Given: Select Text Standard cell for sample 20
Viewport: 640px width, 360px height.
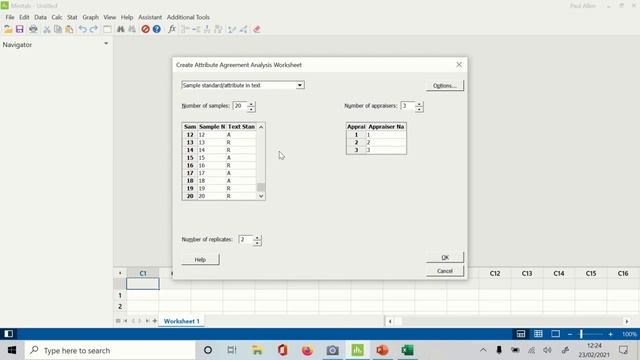Looking at the screenshot, I should pos(241,196).
